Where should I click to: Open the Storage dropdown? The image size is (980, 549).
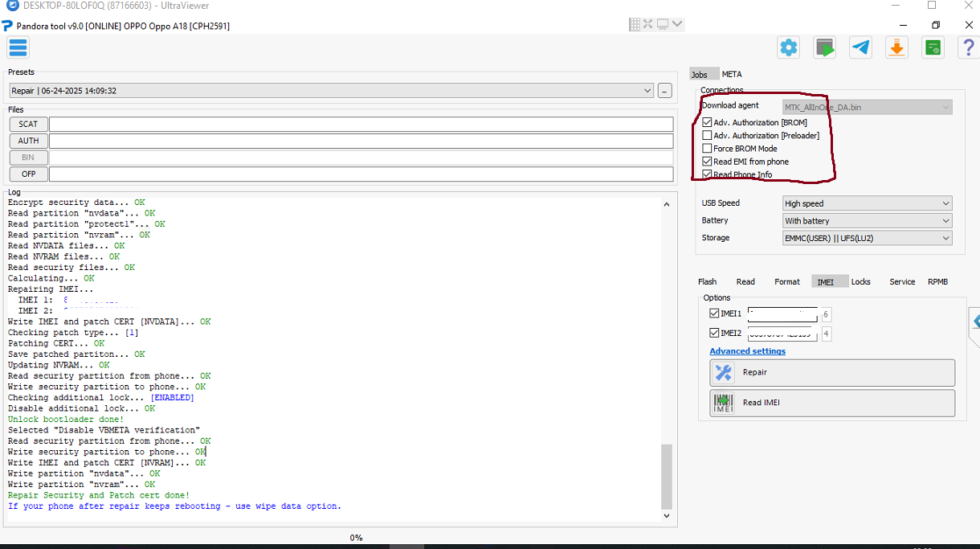868,238
